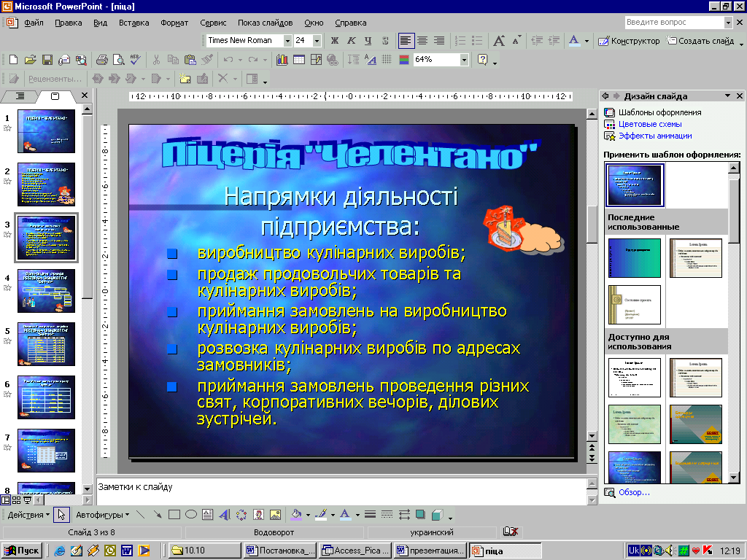The image size is (747, 560).
Task: Switch to the outline tab in left pane
Action: [x=20, y=96]
